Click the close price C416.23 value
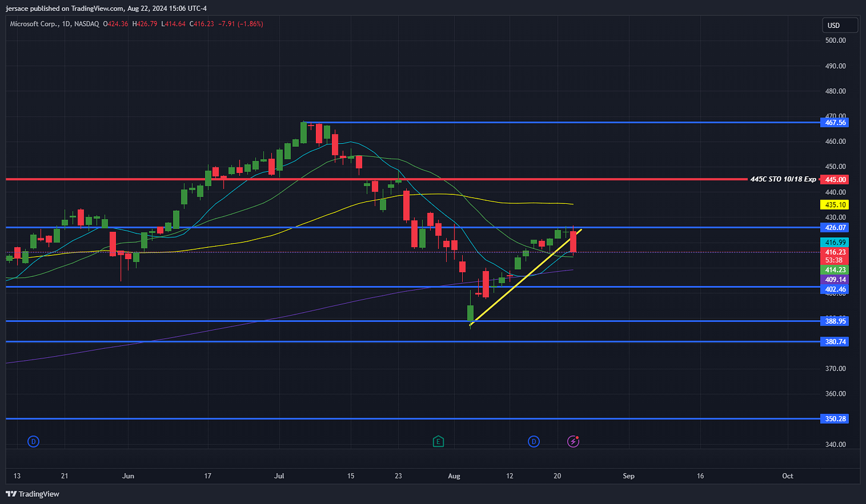 pos(202,24)
